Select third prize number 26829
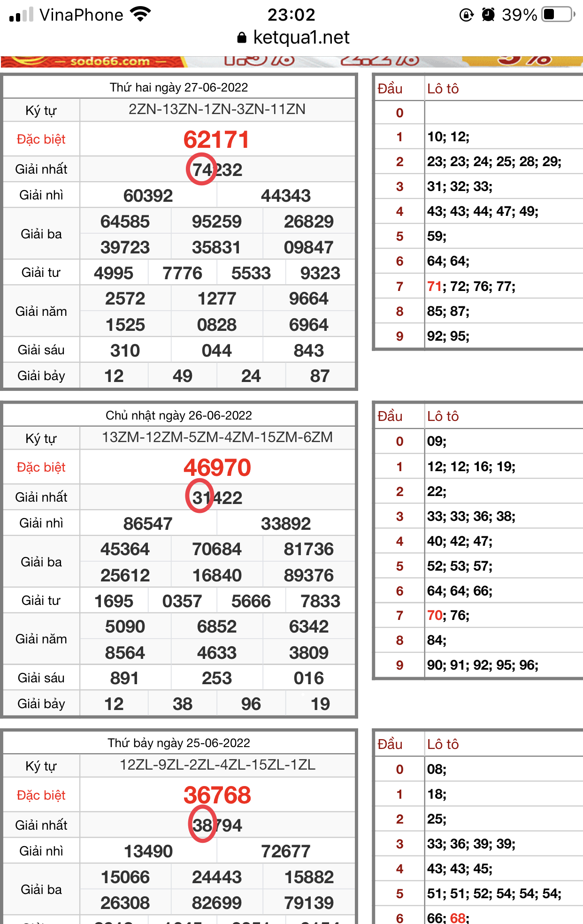 click(x=309, y=221)
